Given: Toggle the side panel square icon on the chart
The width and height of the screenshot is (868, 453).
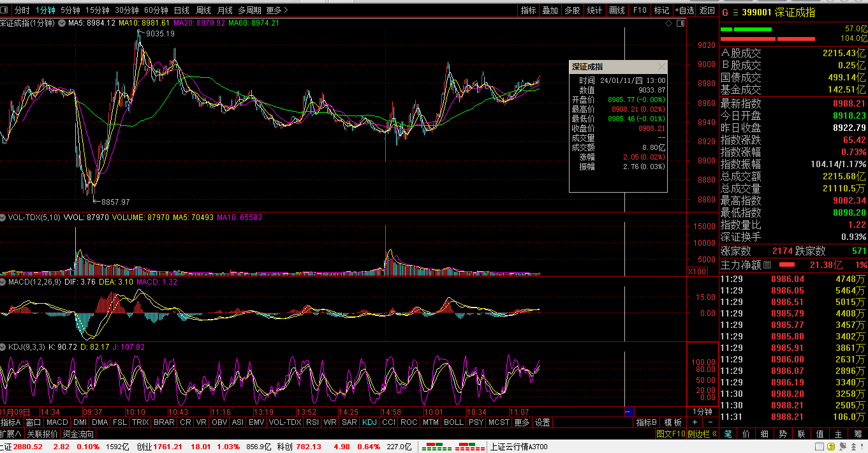Looking at the screenshot, I should (x=681, y=23).
